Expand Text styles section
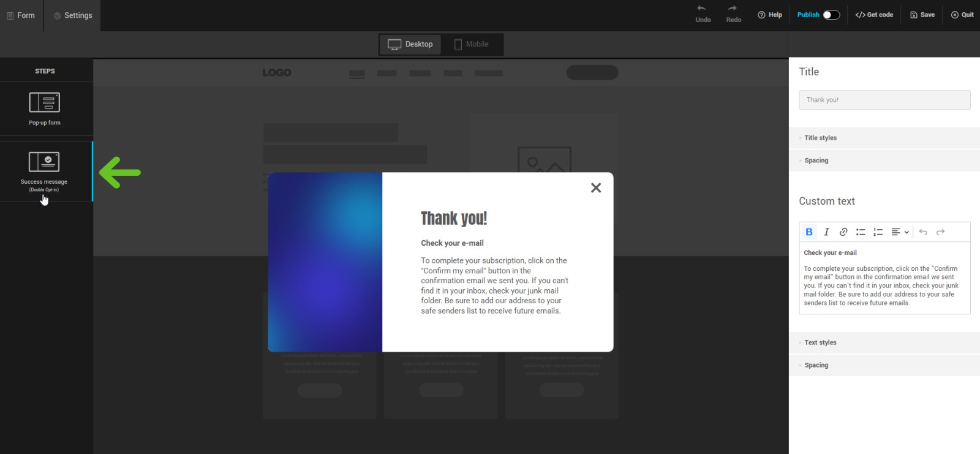The image size is (980, 454). pos(820,342)
